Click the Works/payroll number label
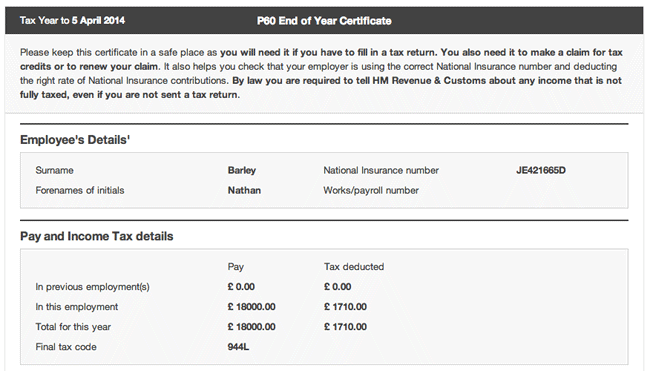The height and width of the screenshot is (371, 650). click(371, 190)
